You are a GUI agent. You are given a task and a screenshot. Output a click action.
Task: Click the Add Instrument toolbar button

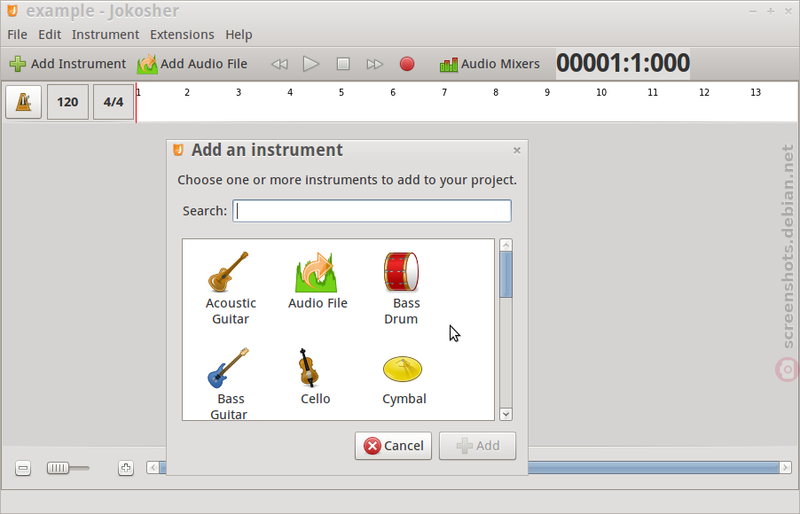tap(67, 64)
